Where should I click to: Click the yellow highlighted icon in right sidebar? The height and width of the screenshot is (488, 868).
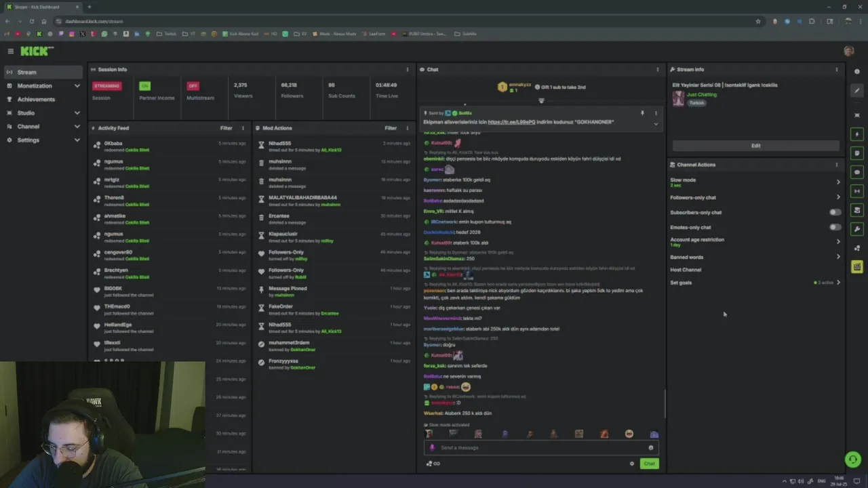(857, 267)
